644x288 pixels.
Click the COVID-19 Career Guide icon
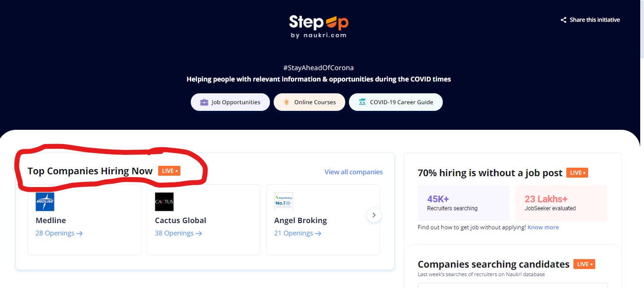click(362, 102)
